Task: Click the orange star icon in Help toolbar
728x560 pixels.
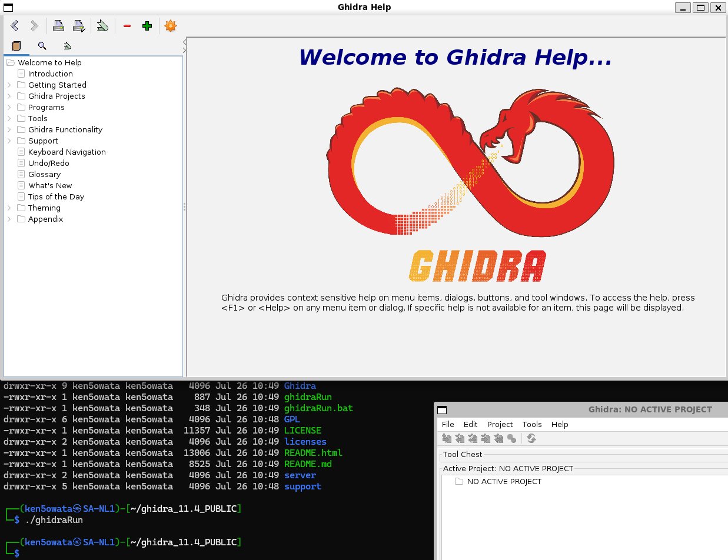Action: 171,26
